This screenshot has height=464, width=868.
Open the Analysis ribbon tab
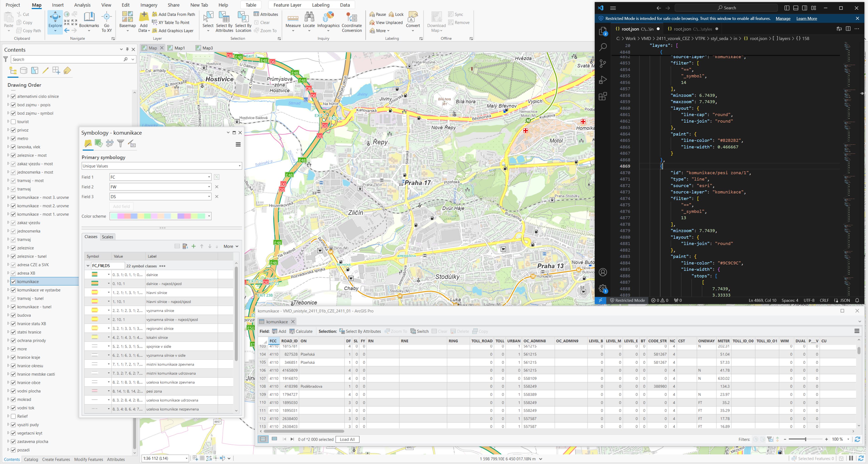[x=82, y=5]
